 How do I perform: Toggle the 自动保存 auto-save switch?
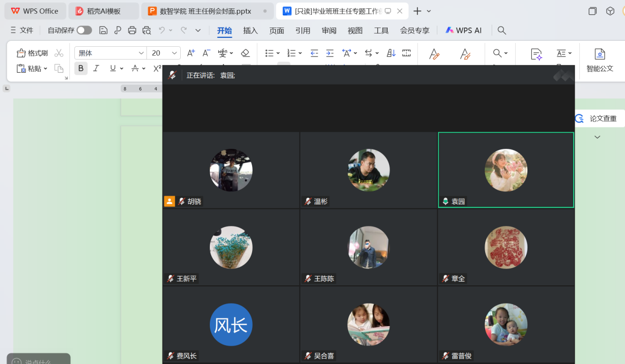point(84,30)
